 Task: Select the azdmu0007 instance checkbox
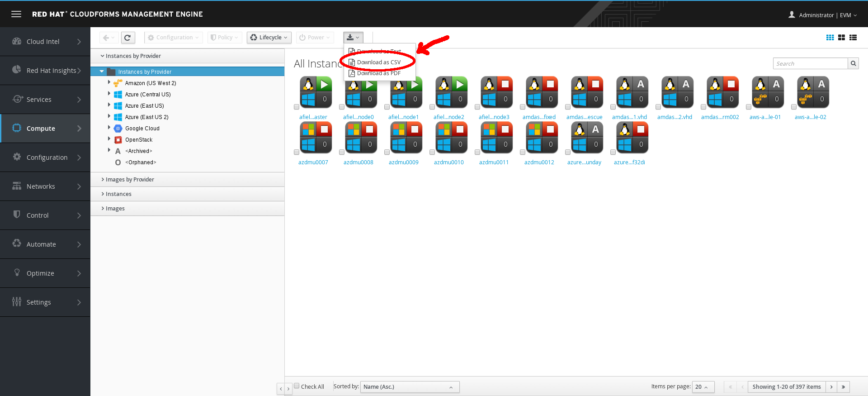click(x=297, y=153)
